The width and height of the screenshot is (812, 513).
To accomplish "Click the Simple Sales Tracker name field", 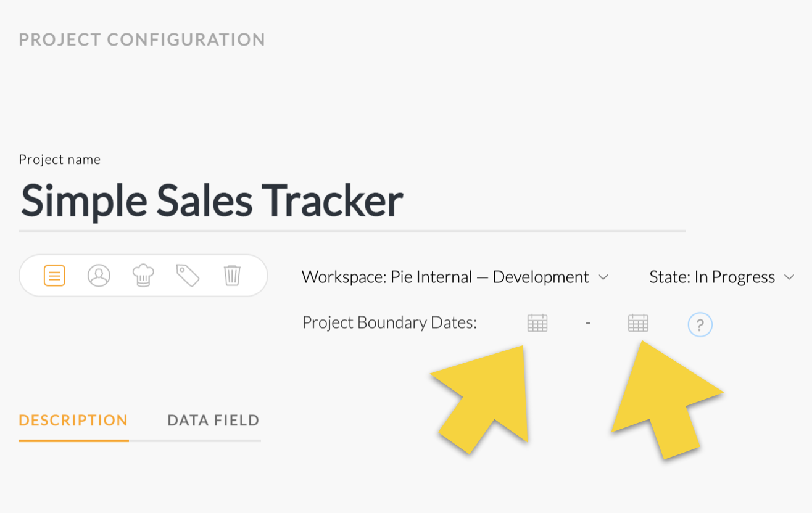I will (x=212, y=200).
